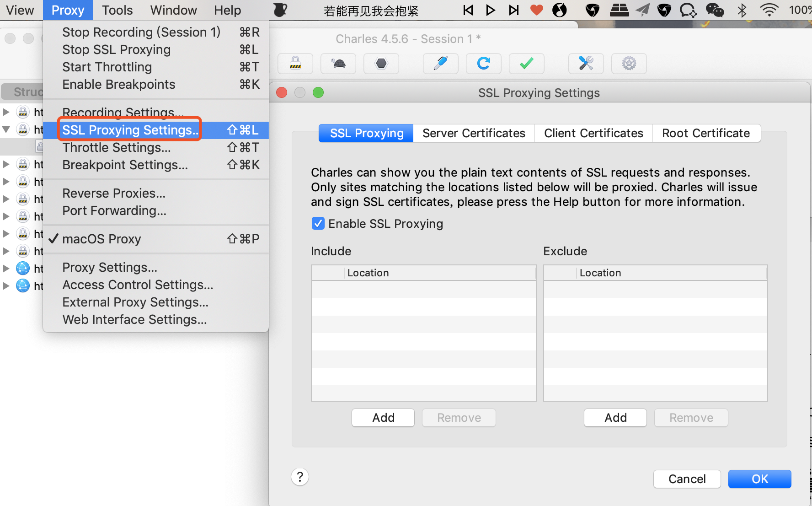Select Stop SSL Proxying menu item

[x=155, y=49]
